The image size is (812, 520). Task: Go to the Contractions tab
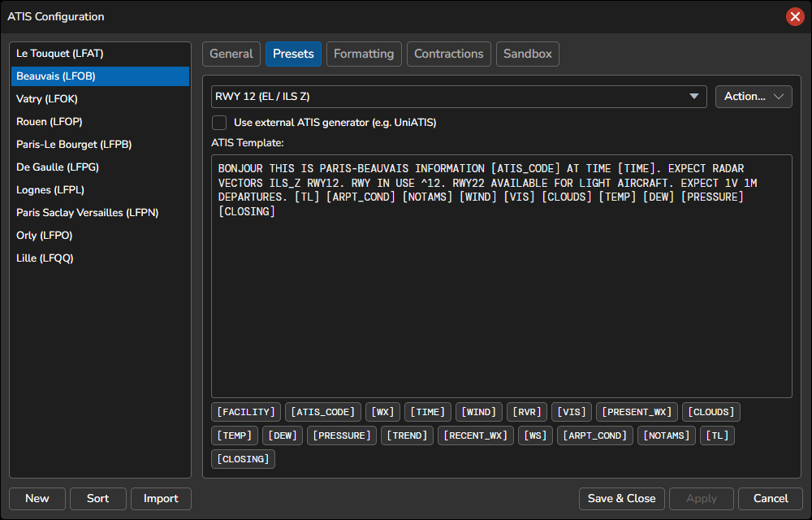448,54
